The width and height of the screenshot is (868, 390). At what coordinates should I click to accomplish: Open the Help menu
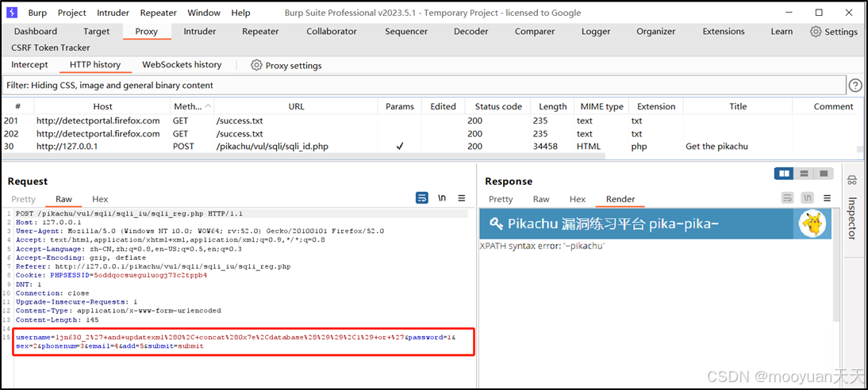(x=241, y=13)
